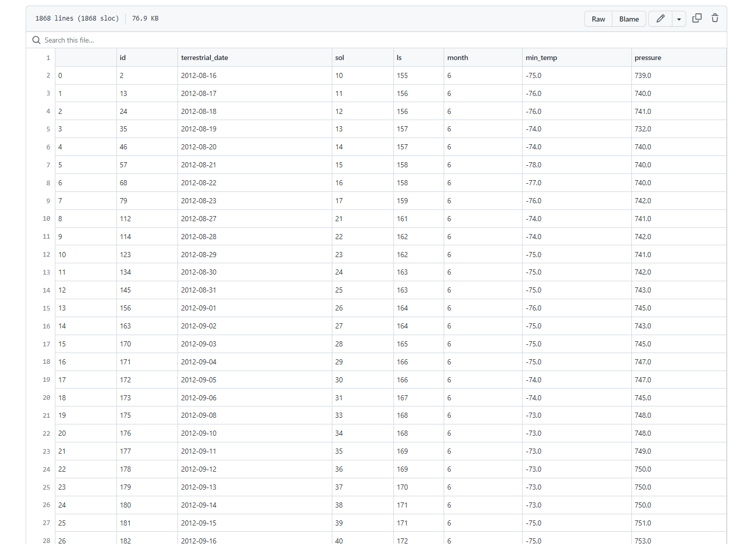756x544 pixels.
Task: Select the min_temp column header
Action: (x=542, y=57)
